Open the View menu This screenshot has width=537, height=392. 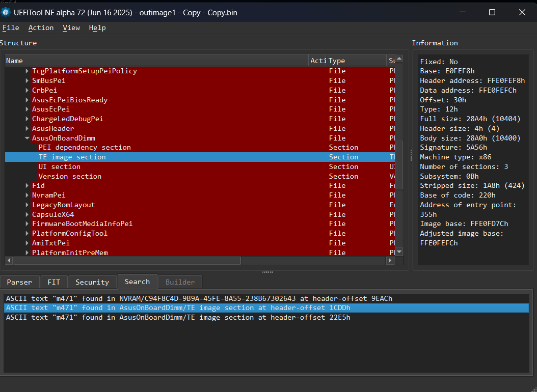pos(71,27)
